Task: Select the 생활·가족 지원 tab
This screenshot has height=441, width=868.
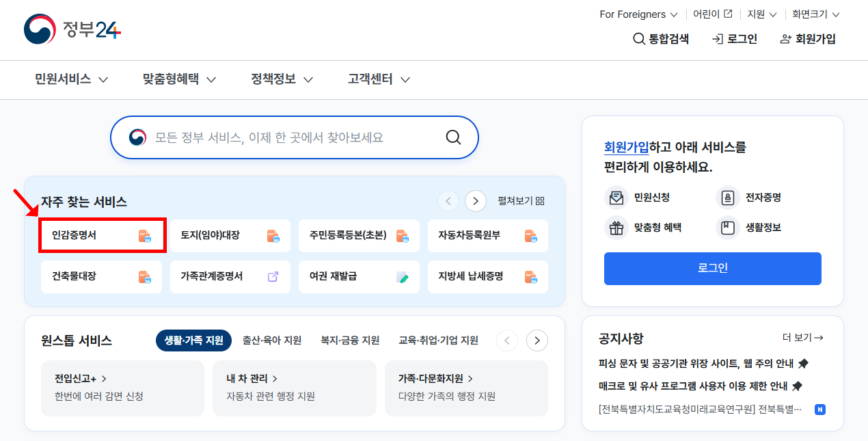Action: tap(193, 340)
